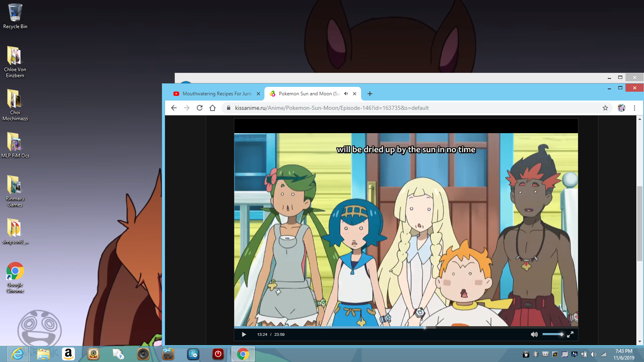This screenshot has height=362, width=644.
Task: Click the page vertical scrollbar thumb
Action: coord(640,223)
